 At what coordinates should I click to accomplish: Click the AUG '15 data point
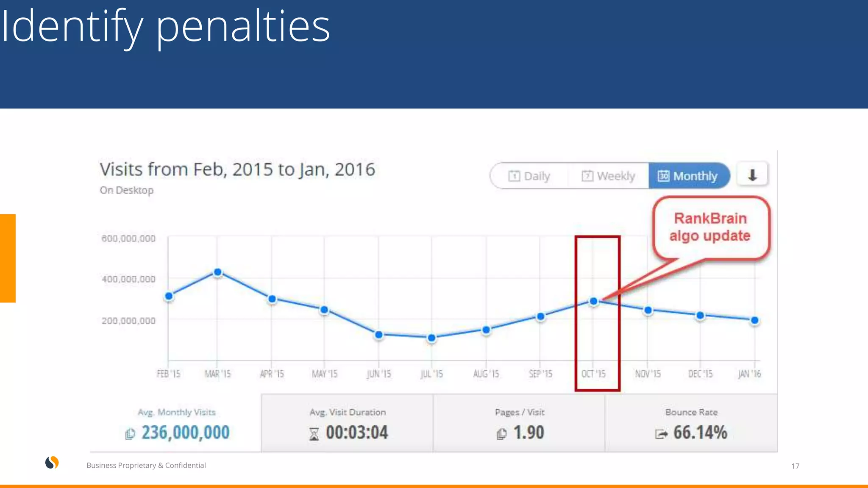486,330
